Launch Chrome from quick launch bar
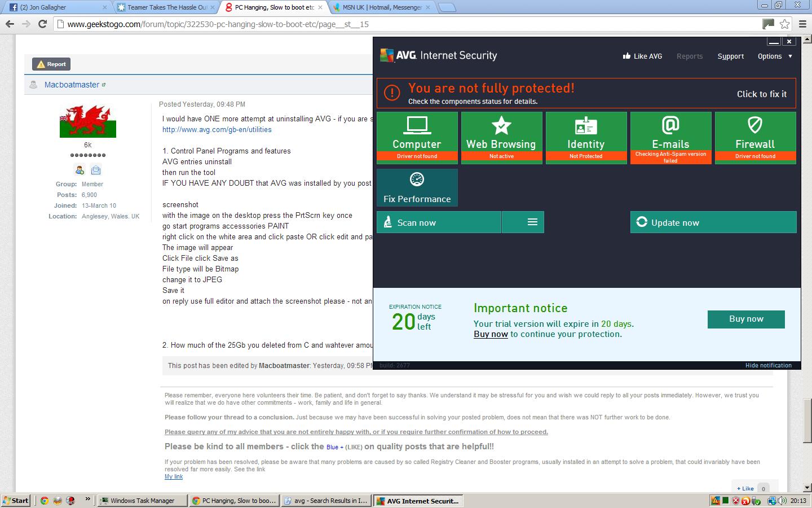Viewport: 812px width, 508px height. point(44,500)
